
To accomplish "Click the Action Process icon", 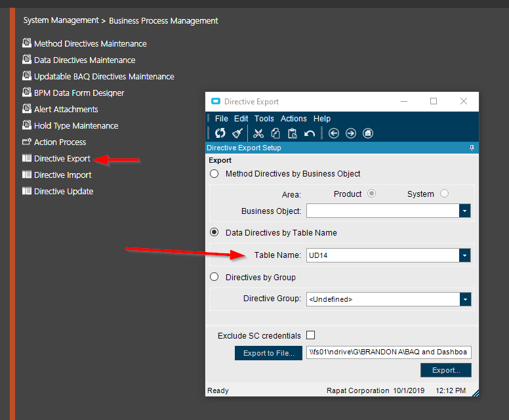I will click(27, 142).
